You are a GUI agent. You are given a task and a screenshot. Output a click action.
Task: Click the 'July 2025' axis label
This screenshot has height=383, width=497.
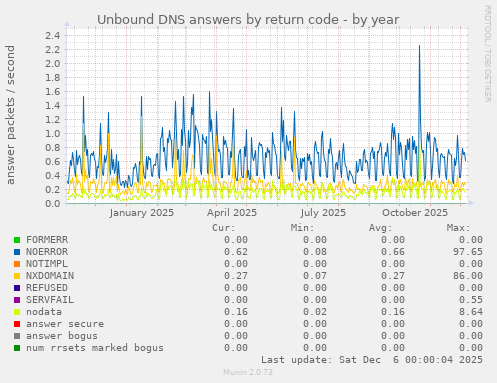tap(323, 213)
